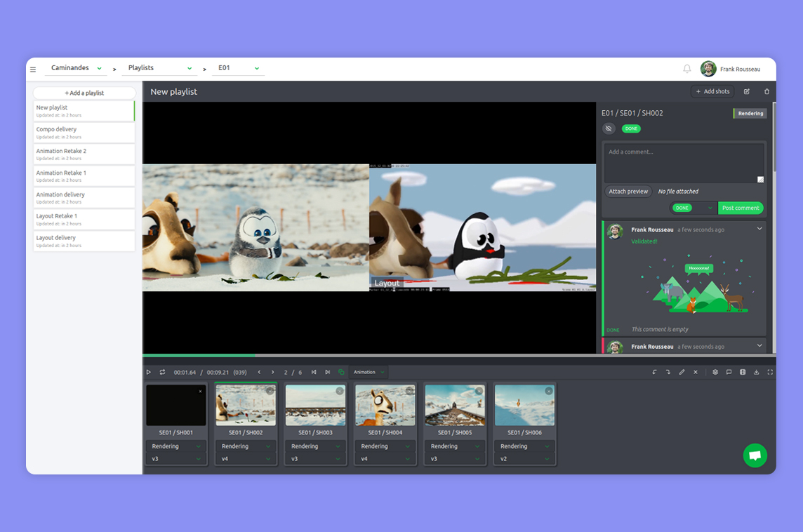Screen dimensions: 803x532
Task: Open the Caminandes production dropdown
Action: (x=76, y=68)
